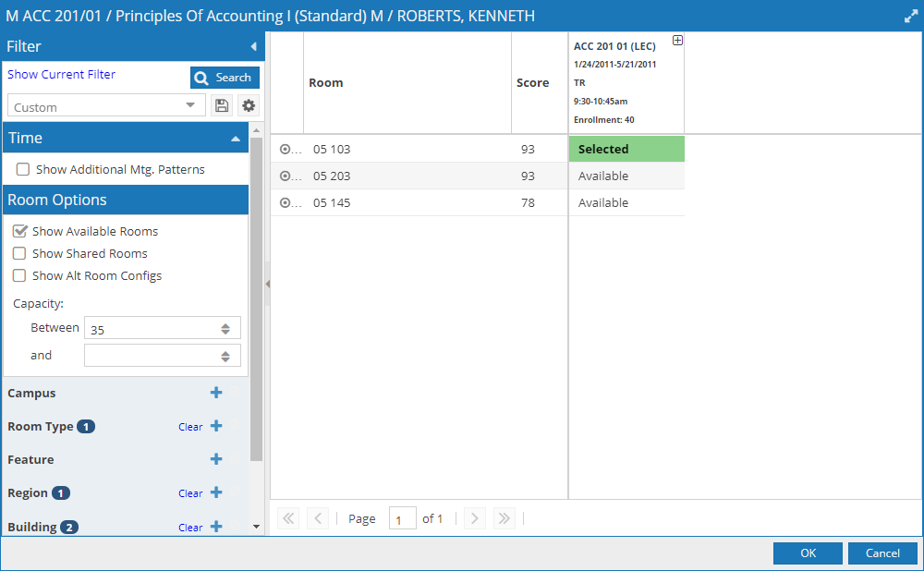The image size is (924, 571).
Task: Click score 78 for room 05 145
Action: pyautogui.click(x=528, y=202)
